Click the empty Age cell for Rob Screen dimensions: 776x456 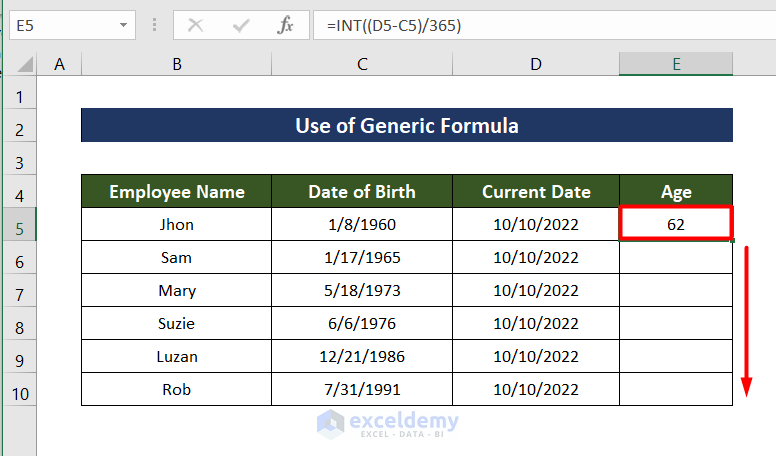click(676, 389)
